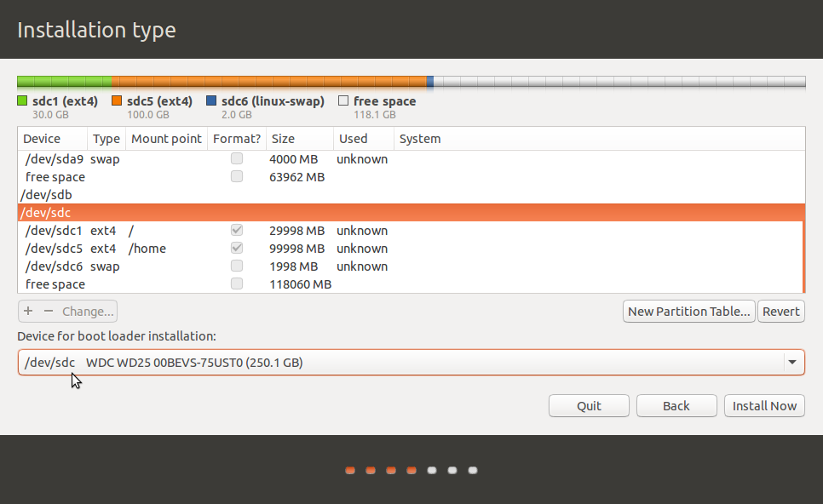Go Back to the previous step
The height and width of the screenshot is (504, 823).
click(676, 405)
